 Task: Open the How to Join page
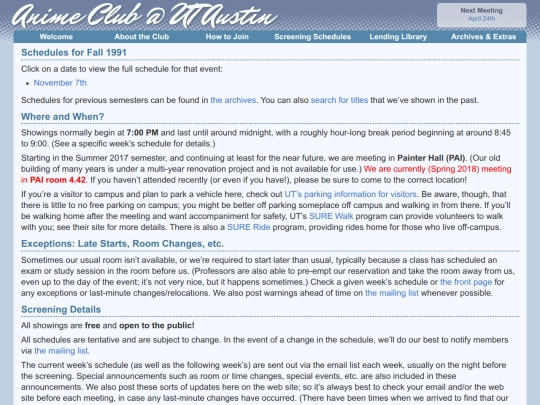[x=227, y=37]
